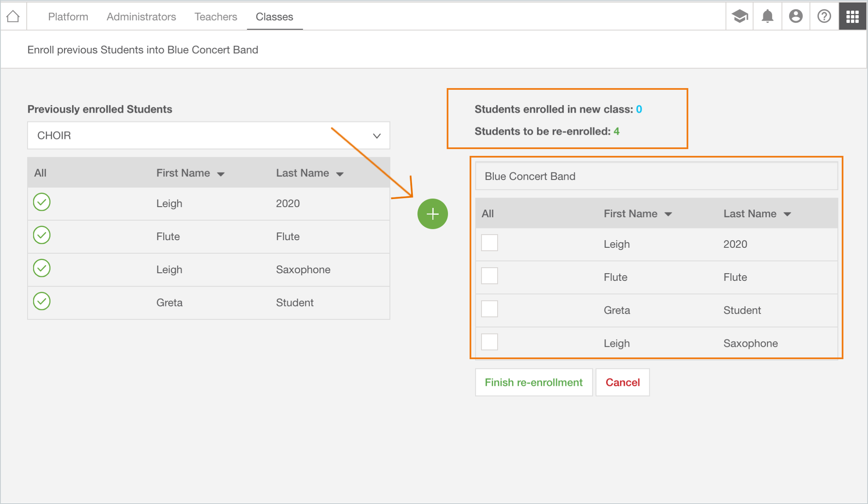Deselect Leigh Saxophone in previous students

(x=42, y=268)
